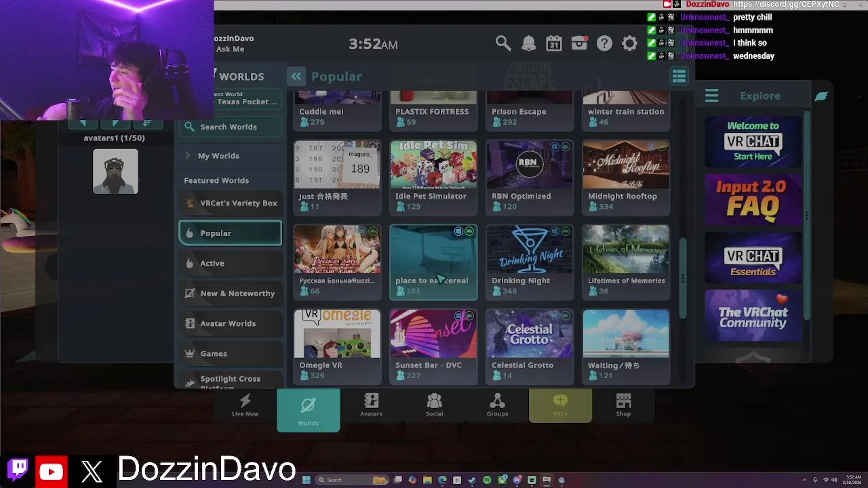Open the Welcome to VRChat Start Here banner
The height and width of the screenshot is (488, 868).
pos(753,142)
